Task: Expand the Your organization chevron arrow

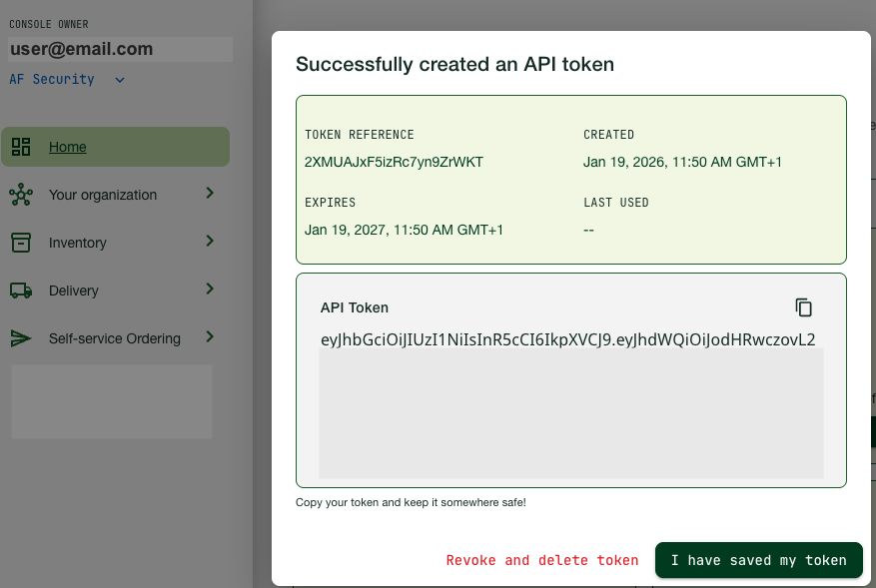Action: click(x=210, y=194)
